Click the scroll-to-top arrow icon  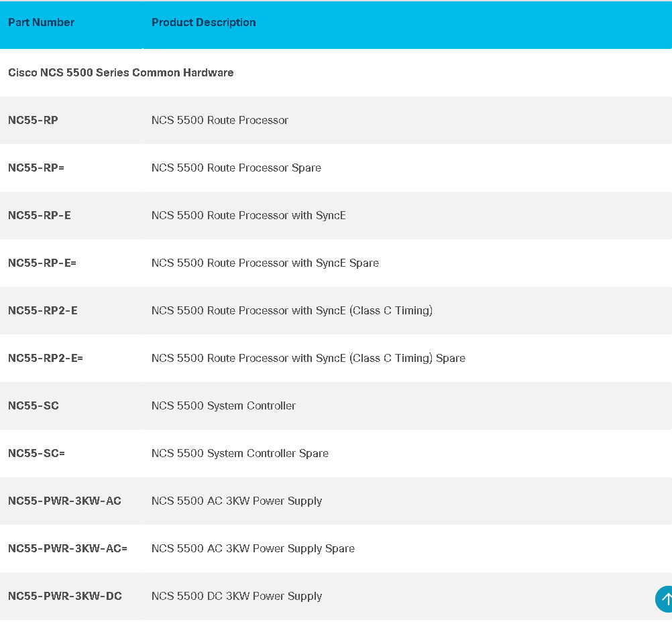click(x=664, y=599)
